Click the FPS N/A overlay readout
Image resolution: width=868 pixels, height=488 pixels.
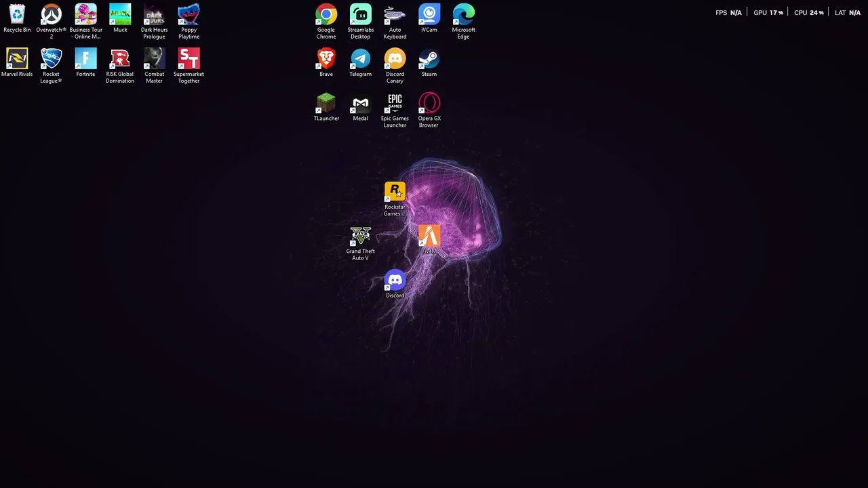(728, 13)
